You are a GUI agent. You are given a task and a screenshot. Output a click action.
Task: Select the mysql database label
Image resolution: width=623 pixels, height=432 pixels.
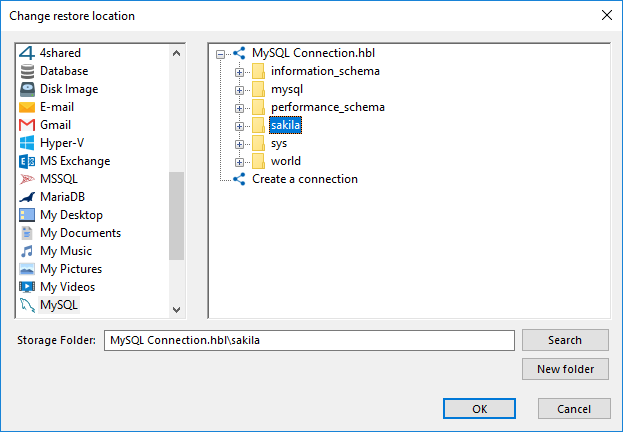tap(287, 89)
